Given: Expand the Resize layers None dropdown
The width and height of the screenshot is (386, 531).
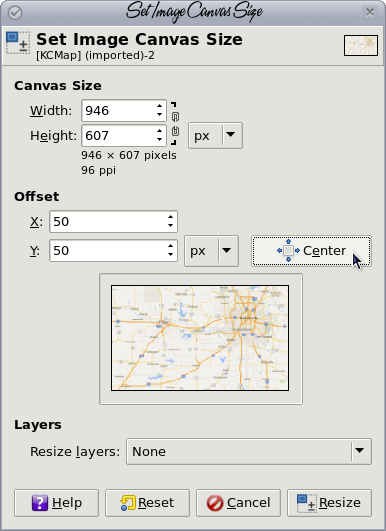Looking at the screenshot, I should pos(249,451).
